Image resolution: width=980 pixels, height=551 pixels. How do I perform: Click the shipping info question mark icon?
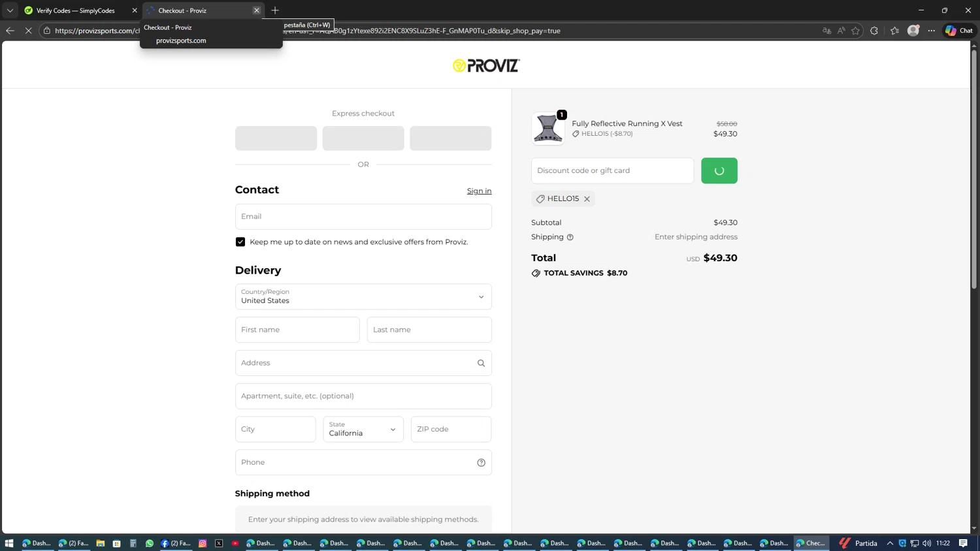coord(570,238)
